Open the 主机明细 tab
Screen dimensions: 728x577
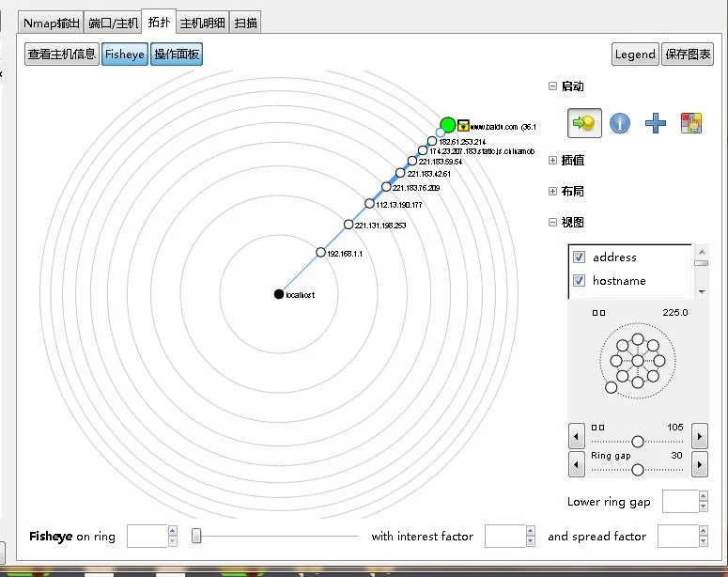[x=202, y=23]
